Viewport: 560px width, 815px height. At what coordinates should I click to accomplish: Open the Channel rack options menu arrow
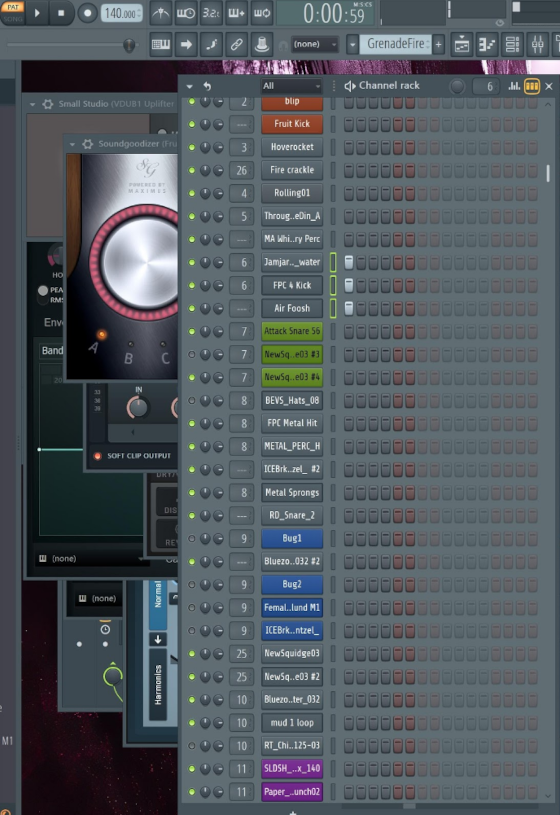(189, 86)
